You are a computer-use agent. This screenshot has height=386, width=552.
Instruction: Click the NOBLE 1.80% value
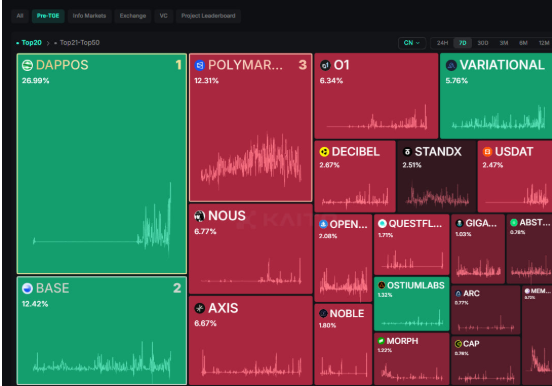point(327,325)
